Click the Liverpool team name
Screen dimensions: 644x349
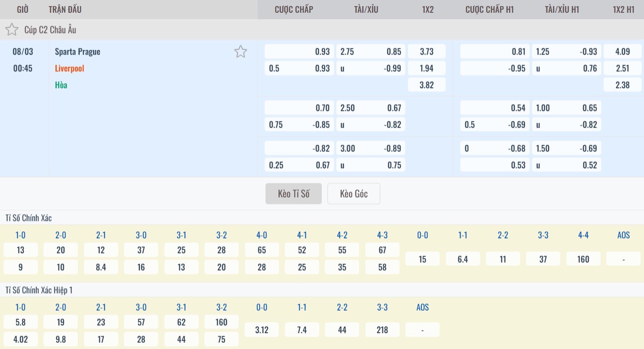tap(69, 68)
